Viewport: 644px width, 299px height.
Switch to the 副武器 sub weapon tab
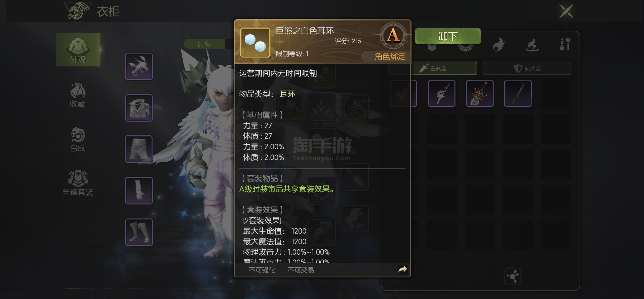(527, 68)
